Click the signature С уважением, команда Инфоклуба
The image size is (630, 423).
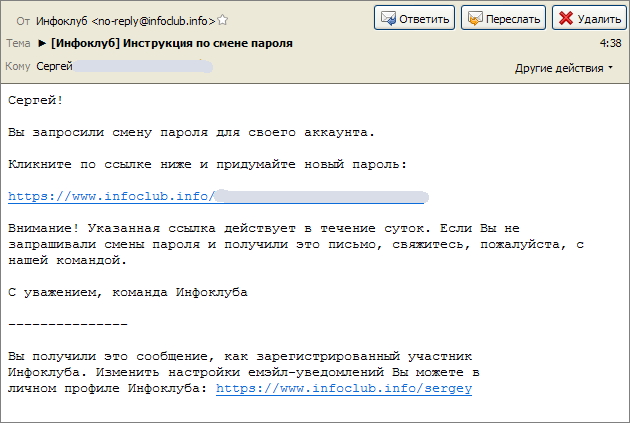point(127,292)
